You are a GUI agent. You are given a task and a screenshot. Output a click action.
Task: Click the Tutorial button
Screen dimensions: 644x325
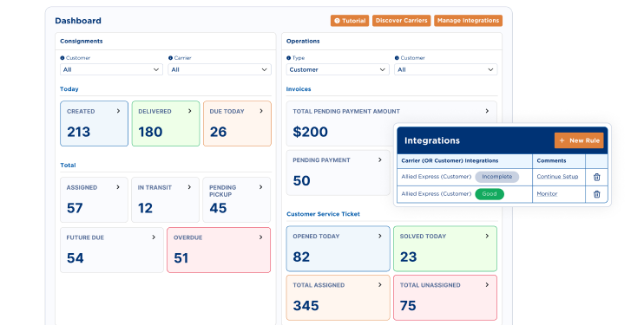pos(350,21)
